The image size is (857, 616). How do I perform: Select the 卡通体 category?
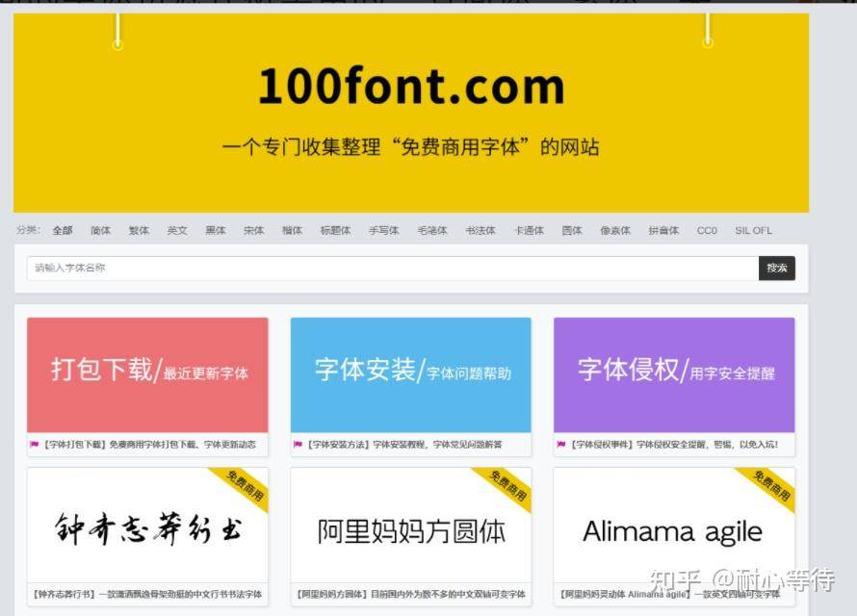(529, 230)
